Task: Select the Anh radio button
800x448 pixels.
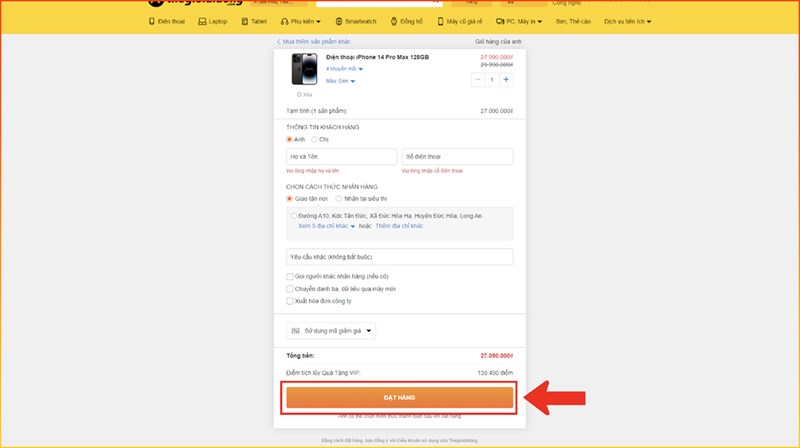Action: pos(289,139)
